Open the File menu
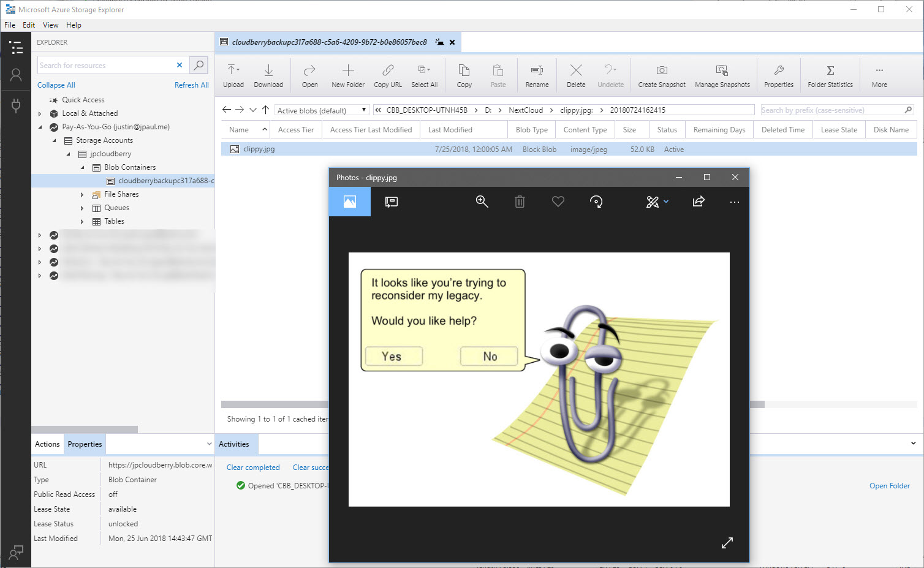The image size is (924, 568). 10,25
